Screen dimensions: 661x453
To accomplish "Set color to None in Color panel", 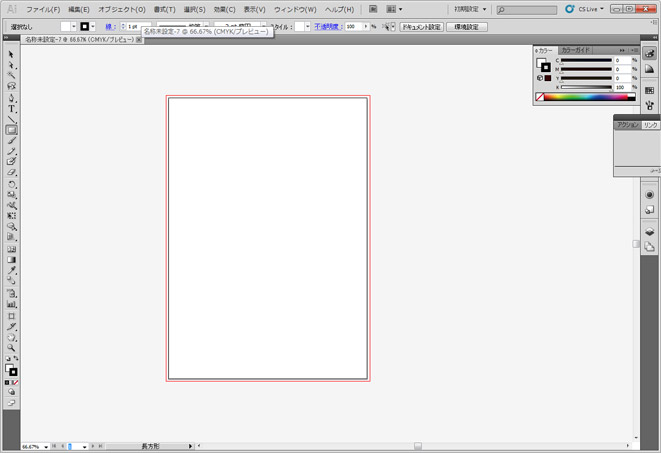I will (540, 98).
